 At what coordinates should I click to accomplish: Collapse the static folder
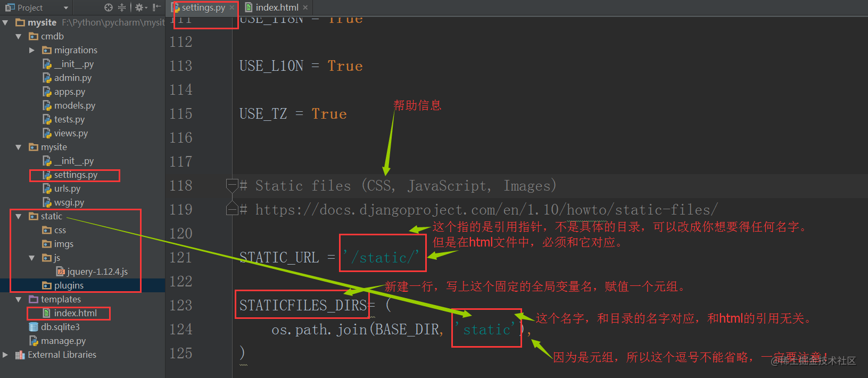coord(19,216)
